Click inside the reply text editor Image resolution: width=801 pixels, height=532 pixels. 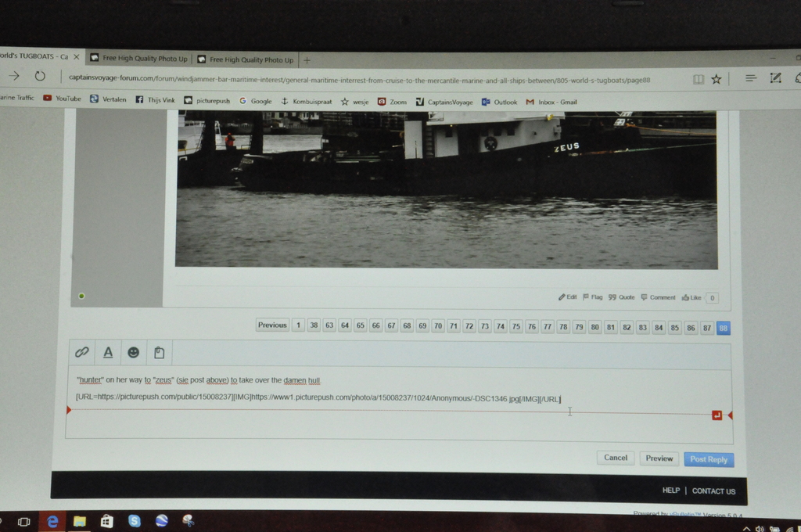click(x=399, y=404)
